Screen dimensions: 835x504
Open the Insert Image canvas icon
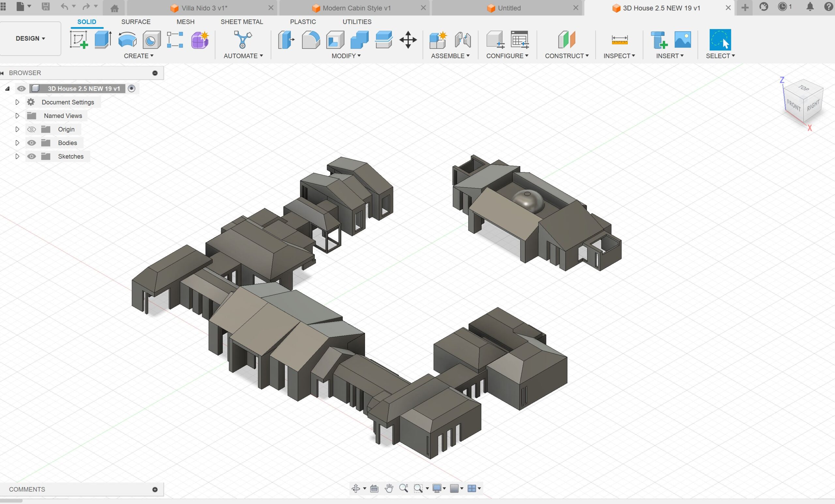(x=682, y=40)
